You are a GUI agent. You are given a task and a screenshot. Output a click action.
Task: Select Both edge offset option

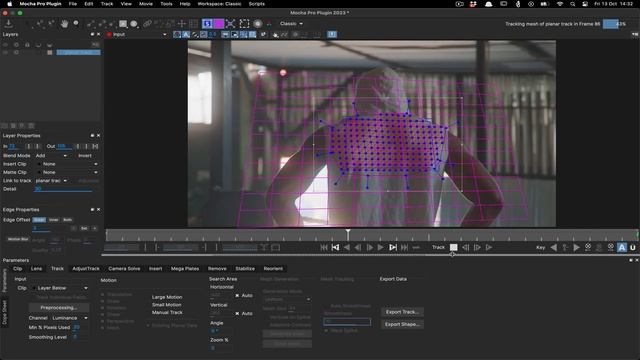tap(67, 220)
